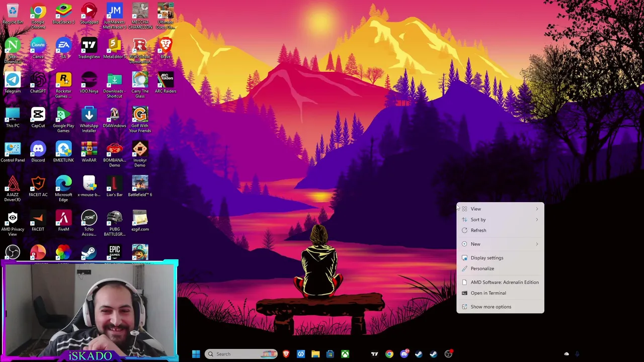The width and height of the screenshot is (644, 362).
Task: Expand the Sort by submenu
Action: tap(500, 220)
